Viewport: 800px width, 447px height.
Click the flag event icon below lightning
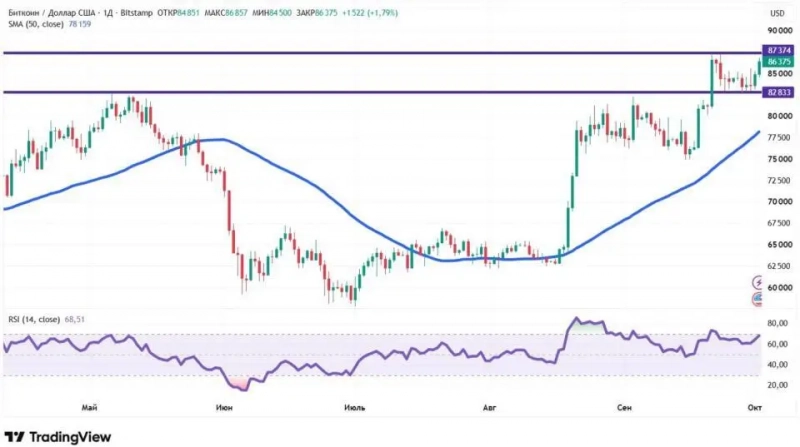(x=758, y=300)
